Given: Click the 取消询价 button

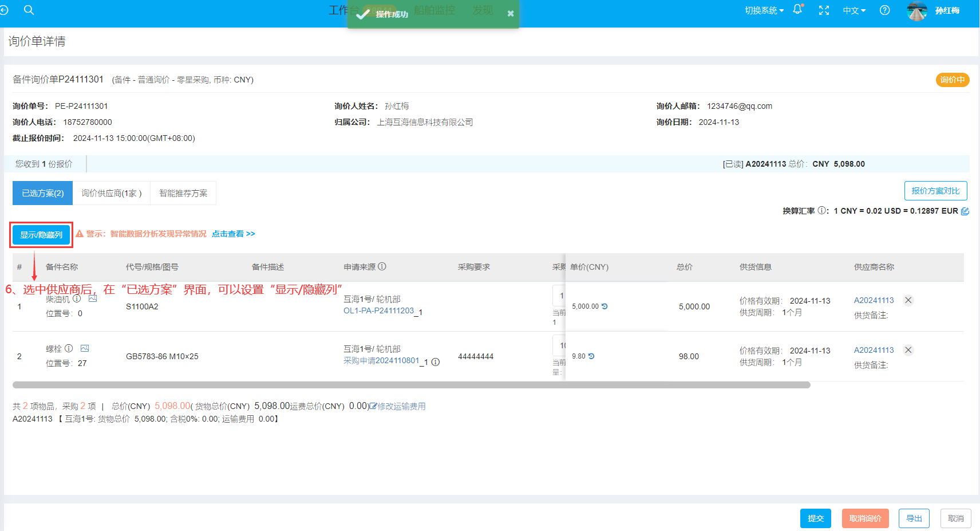Looking at the screenshot, I should pos(865,518).
